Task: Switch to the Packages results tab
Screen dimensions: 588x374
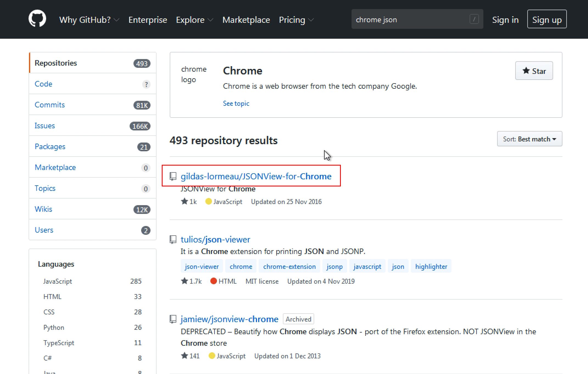Action: click(x=93, y=146)
